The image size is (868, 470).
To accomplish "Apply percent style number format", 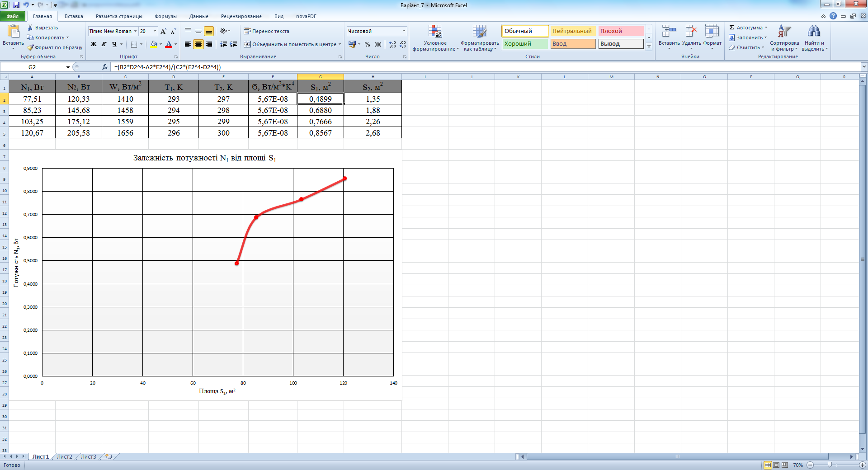I will (367, 44).
